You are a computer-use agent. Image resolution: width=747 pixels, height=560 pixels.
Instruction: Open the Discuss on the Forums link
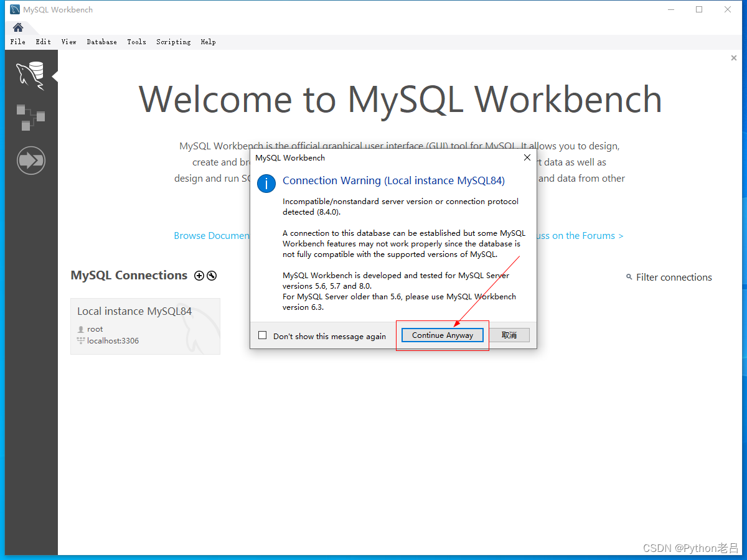[x=580, y=236]
